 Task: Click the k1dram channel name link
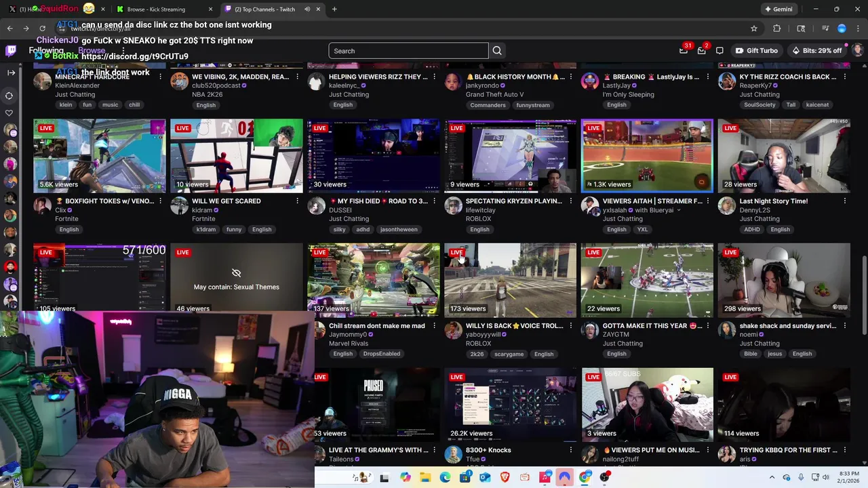pyautogui.click(x=202, y=210)
